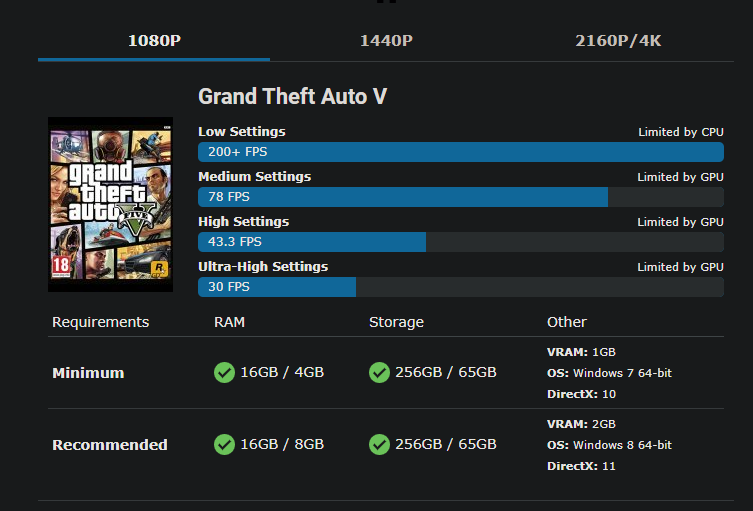Viewport: 753px width, 511px height.
Task: Click the High Settings 43.3 FPS bar
Action: pos(312,242)
